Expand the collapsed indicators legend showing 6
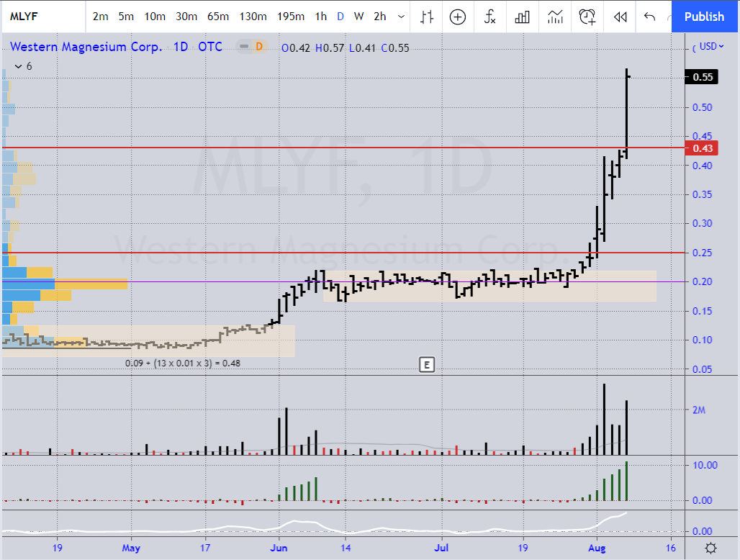Image resolution: width=740 pixels, height=560 pixels. click(x=22, y=66)
